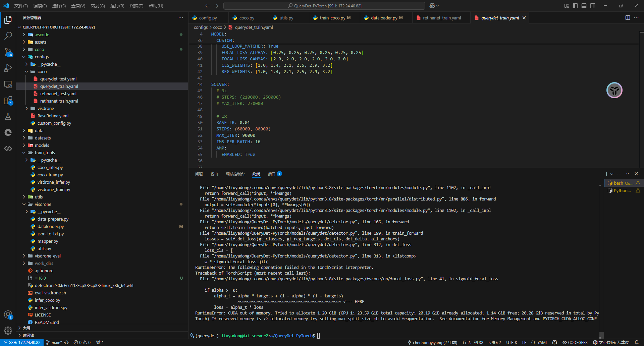Open coco_train.py in explorer
The height and width of the screenshot is (346, 644).
[x=102, y=175]
